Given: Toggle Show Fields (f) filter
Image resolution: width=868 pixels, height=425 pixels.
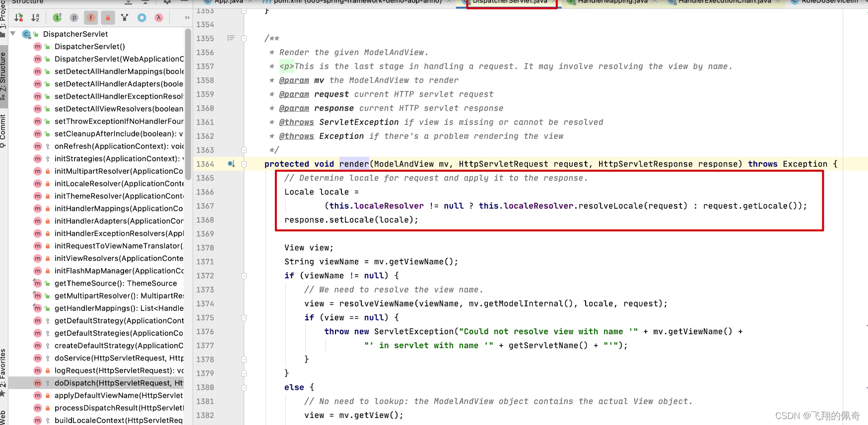Looking at the screenshot, I should tap(91, 17).
